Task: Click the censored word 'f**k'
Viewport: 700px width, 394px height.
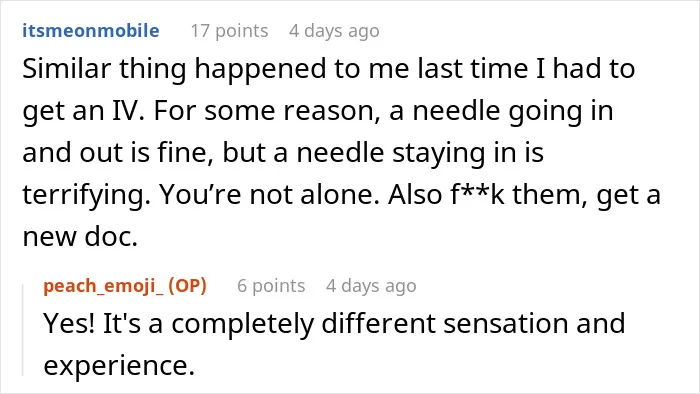Action: pos(478,194)
